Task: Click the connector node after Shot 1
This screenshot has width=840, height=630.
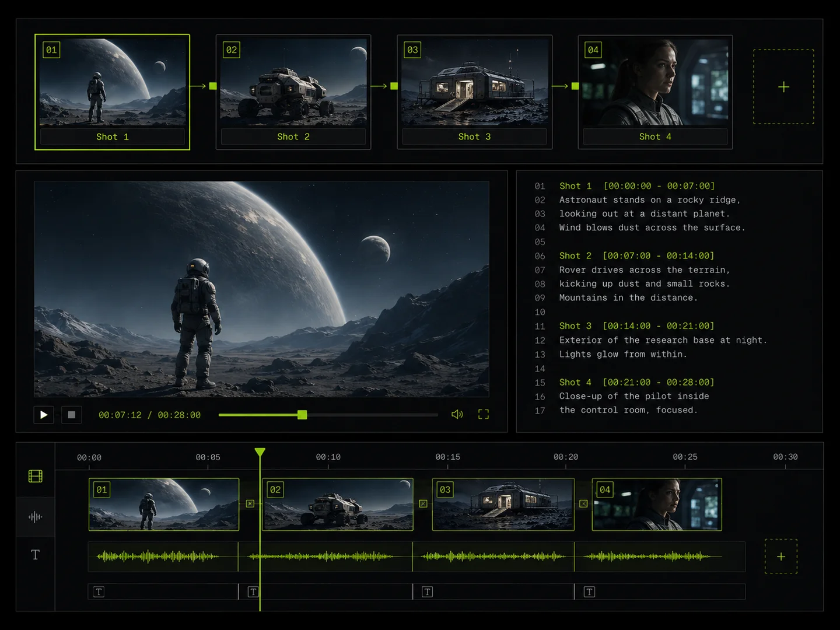Action: pyautogui.click(x=213, y=86)
